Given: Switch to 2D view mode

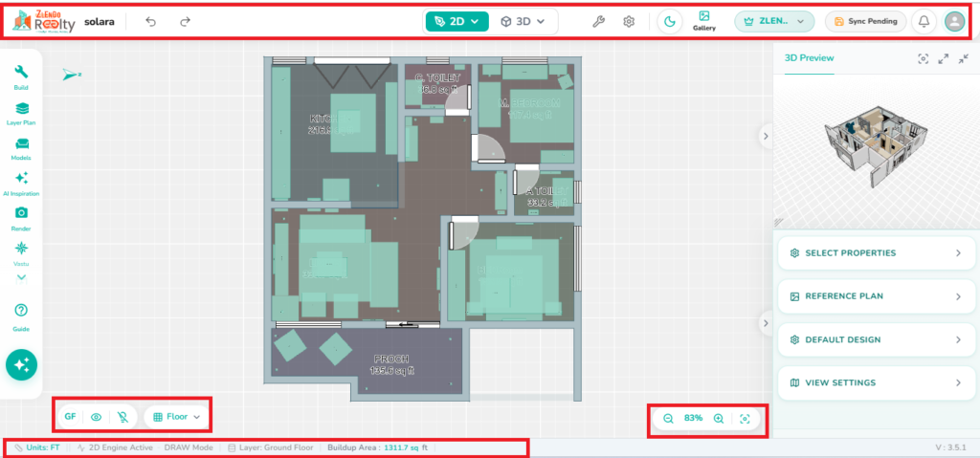Looking at the screenshot, I should (x=457, y=21).
